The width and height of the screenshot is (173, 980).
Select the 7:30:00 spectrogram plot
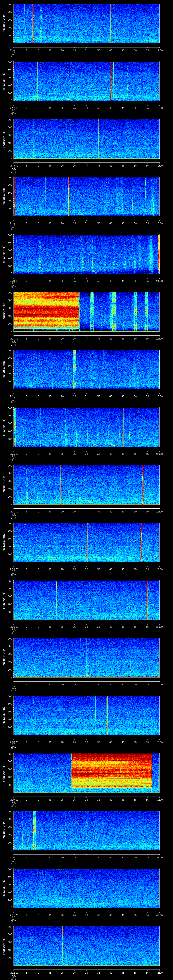(87, 831)
